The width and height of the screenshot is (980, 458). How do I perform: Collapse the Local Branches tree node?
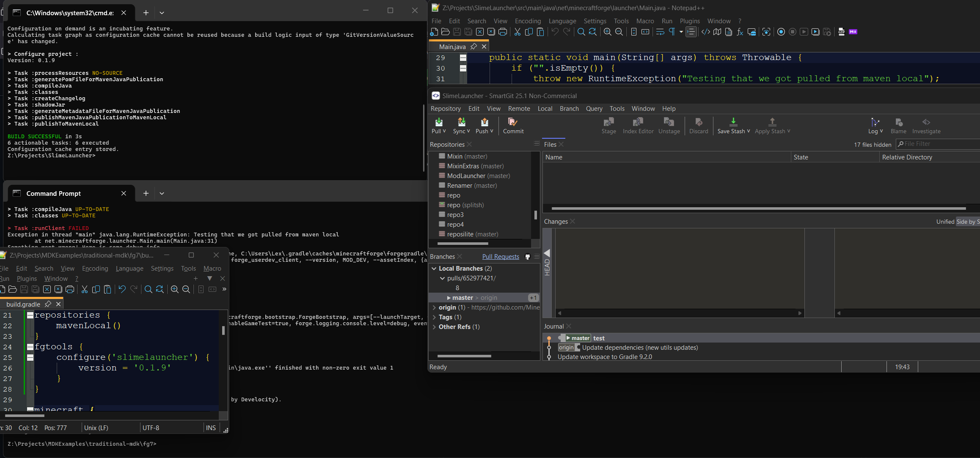coord(434,269)
